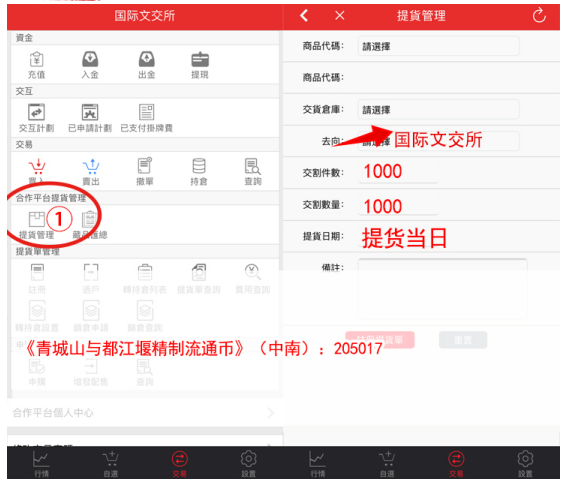Open the 設置 tab at far right

tap(525, 464)
